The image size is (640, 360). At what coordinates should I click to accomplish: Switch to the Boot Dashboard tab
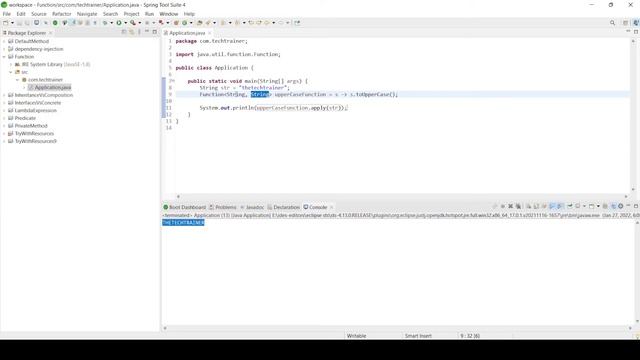point(185,207)
